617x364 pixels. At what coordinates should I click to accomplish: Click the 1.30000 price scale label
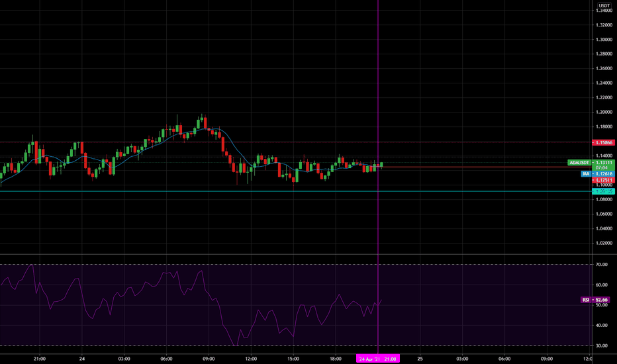coord(604,39)
